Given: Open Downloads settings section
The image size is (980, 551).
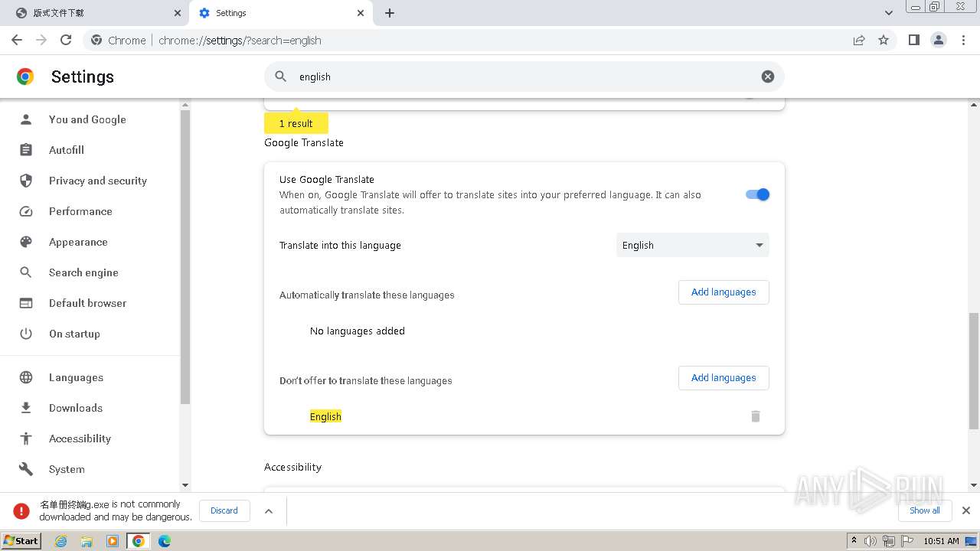Looking at the screenshot, I should (x=76, y=408).
